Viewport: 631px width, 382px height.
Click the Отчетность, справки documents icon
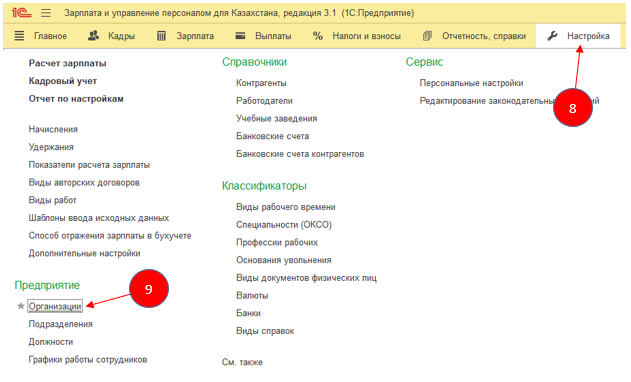(x=427, y=36)
